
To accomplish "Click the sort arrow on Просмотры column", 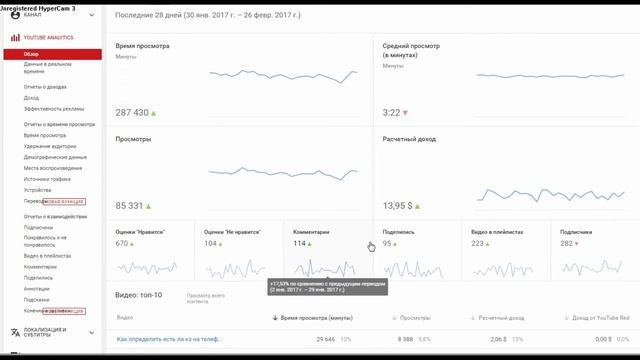I will pyautogui.click(x=394, y=318).
